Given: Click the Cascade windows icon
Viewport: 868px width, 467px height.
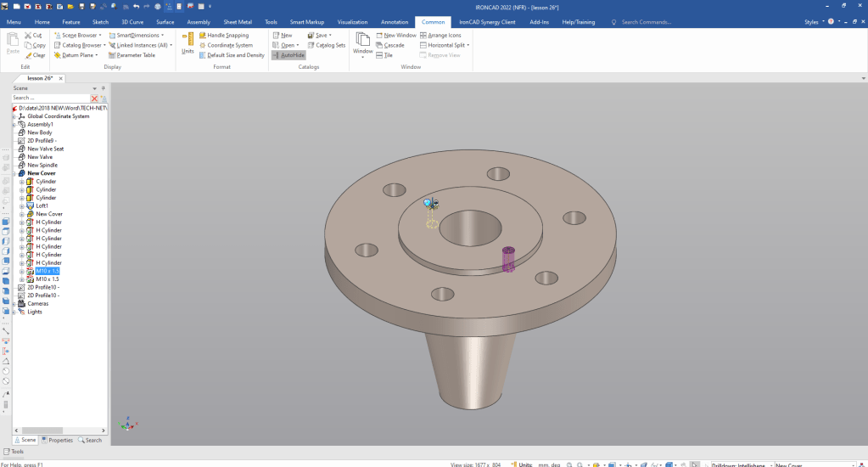Looking at the screenshot, I should (x=380, y=45).
